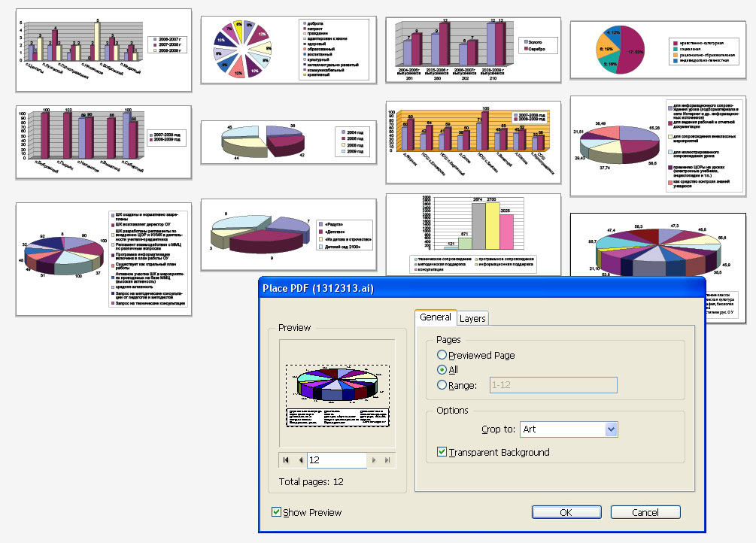
Task: Jump to last page in preview navigator
Action: [x=387, y=460]
